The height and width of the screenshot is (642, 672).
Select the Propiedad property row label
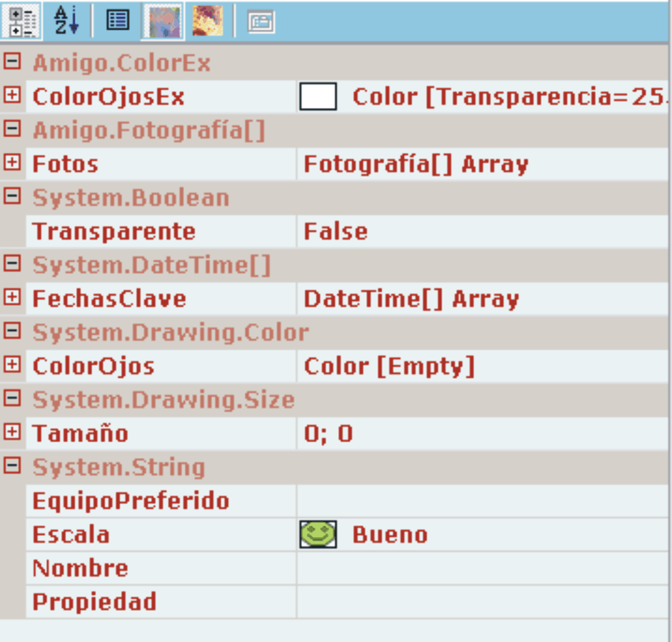tap(94, 602)
